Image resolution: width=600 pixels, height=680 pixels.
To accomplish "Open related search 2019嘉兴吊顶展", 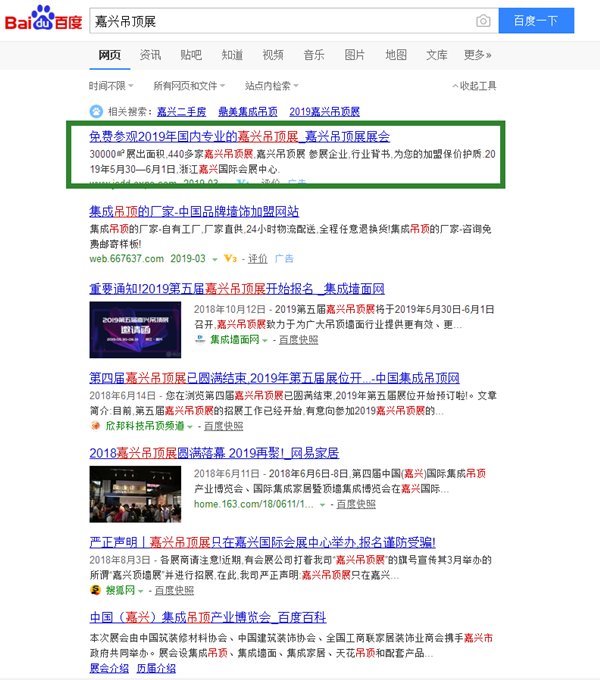I will (325, 112).
